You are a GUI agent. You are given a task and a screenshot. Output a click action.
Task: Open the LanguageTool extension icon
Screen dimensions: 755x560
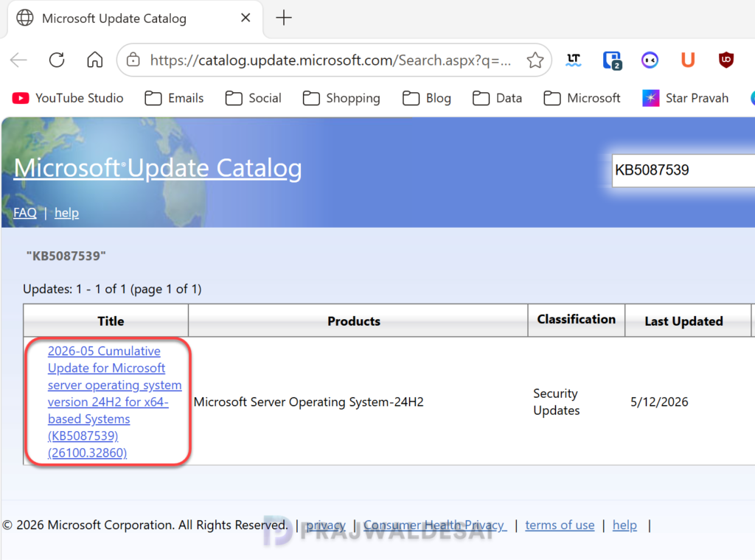pos(574,60)
